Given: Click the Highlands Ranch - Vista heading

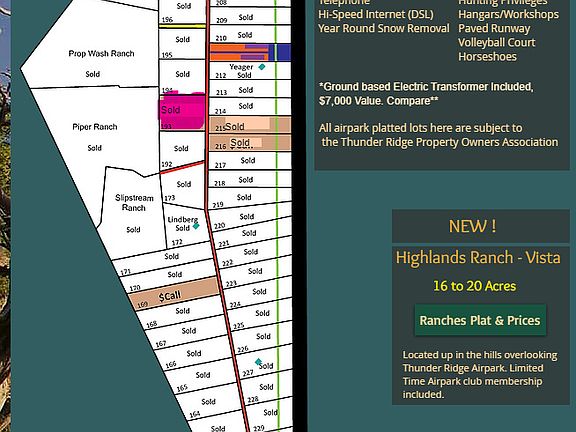Looking at the screenshot, I should pyautogui.click(x=478, y=257).
